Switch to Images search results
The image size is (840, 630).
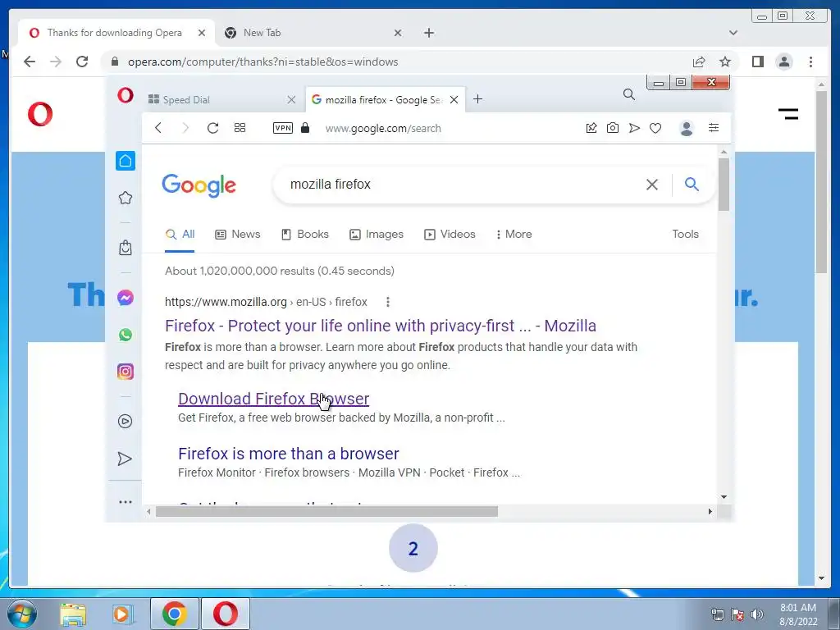(376, 234)
